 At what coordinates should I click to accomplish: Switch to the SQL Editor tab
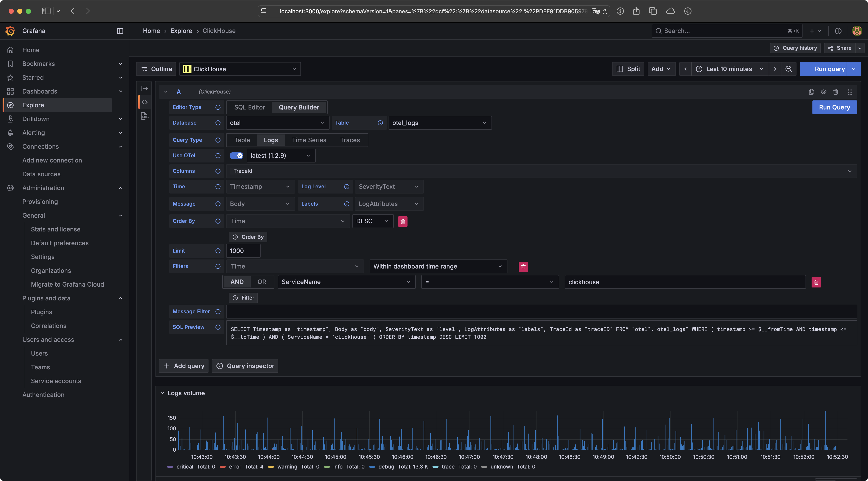click(249, 107)
